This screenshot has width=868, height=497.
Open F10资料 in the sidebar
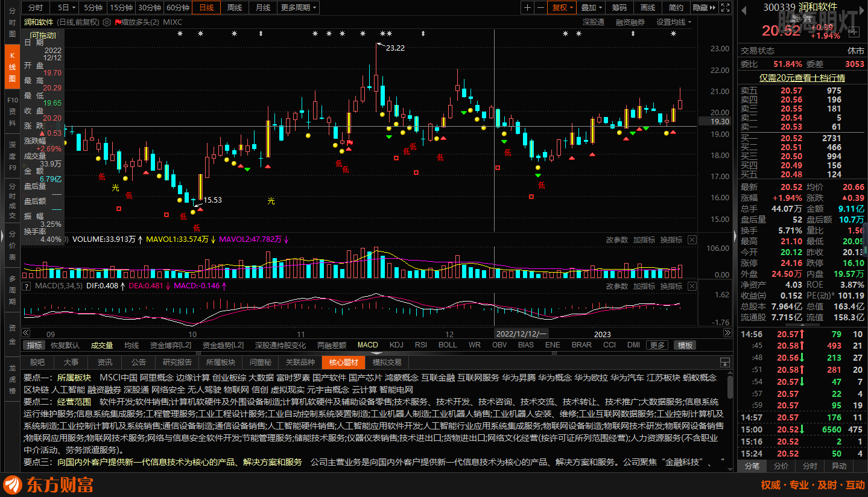[x=12, y=112]
